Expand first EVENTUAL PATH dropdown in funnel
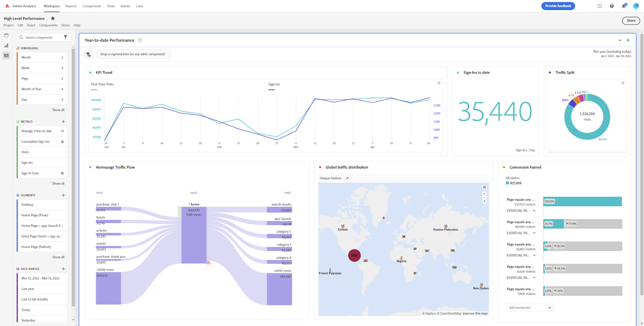This screenshot has width=644, height=326. point(534,211)
